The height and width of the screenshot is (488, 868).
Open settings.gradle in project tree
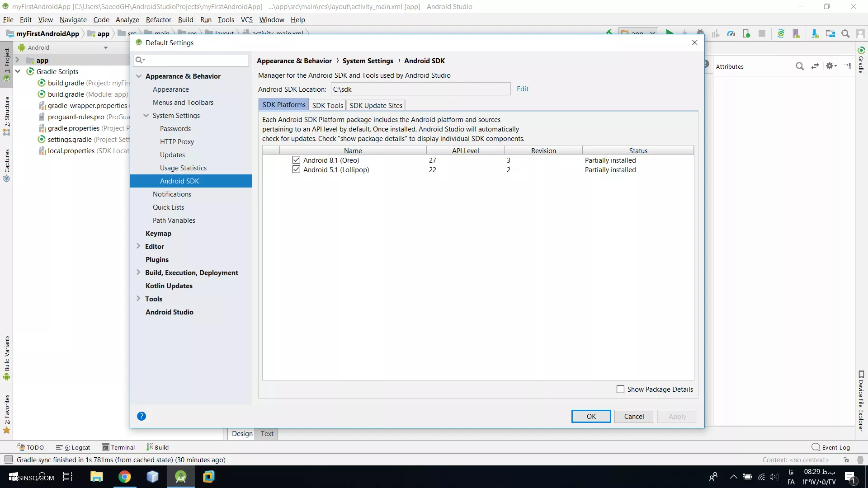pyautogui.click(x=84, y=140)
